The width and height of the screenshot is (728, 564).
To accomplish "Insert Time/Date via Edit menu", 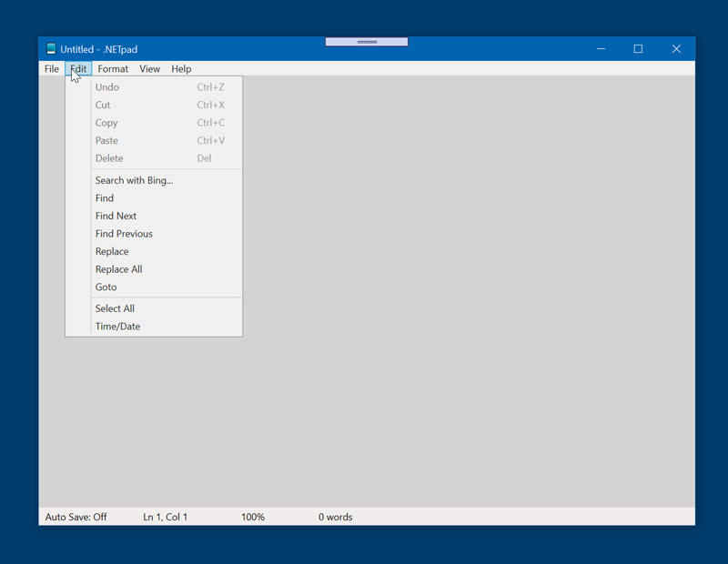I will point(117,327).
